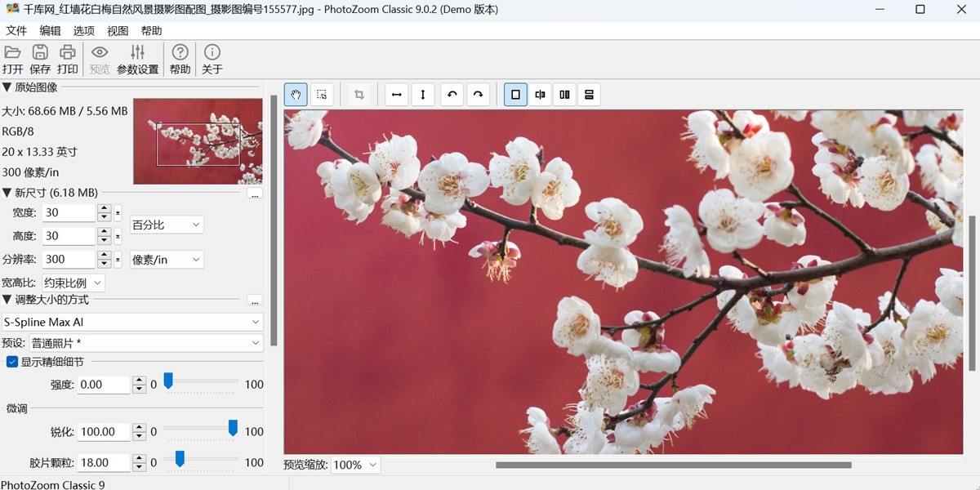Click the 关于 about button
This screenshot has height=490, width=980.
click(x=212, y=57)
